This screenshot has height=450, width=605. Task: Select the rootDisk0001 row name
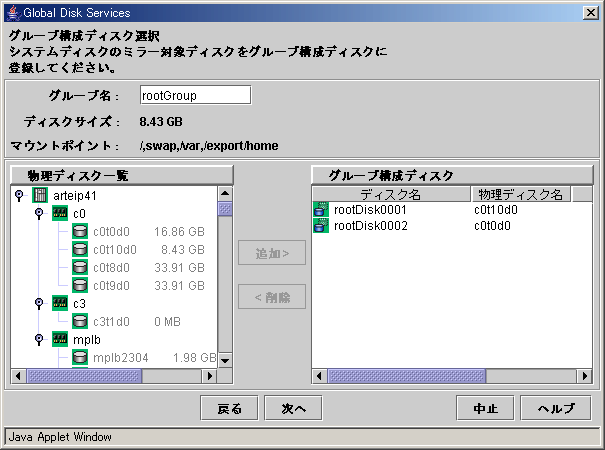tap(370, 210)
